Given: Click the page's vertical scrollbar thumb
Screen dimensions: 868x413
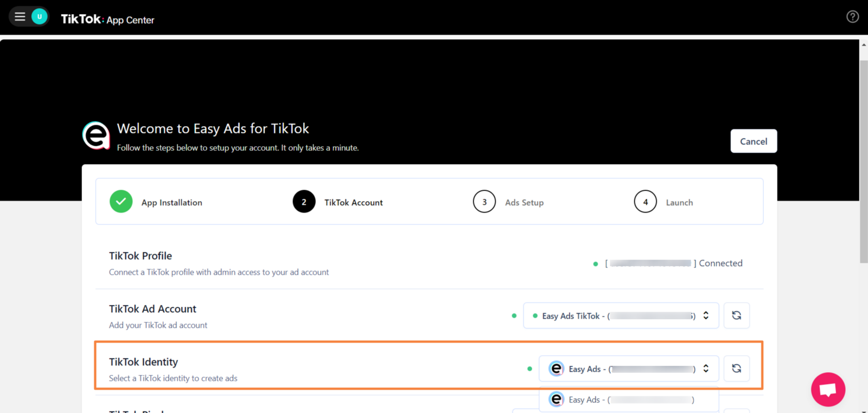Looking at the screenshot, I should click(x=863, y=162).
